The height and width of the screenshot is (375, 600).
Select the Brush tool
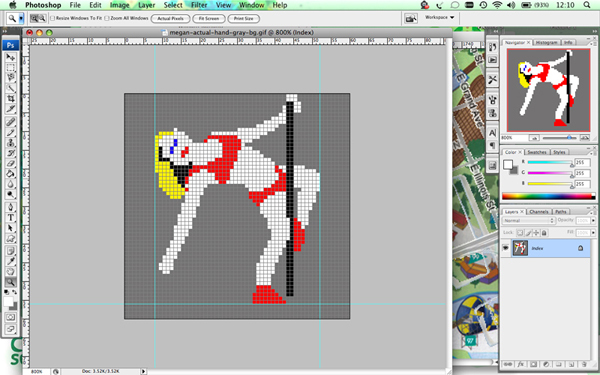[11, 132]
